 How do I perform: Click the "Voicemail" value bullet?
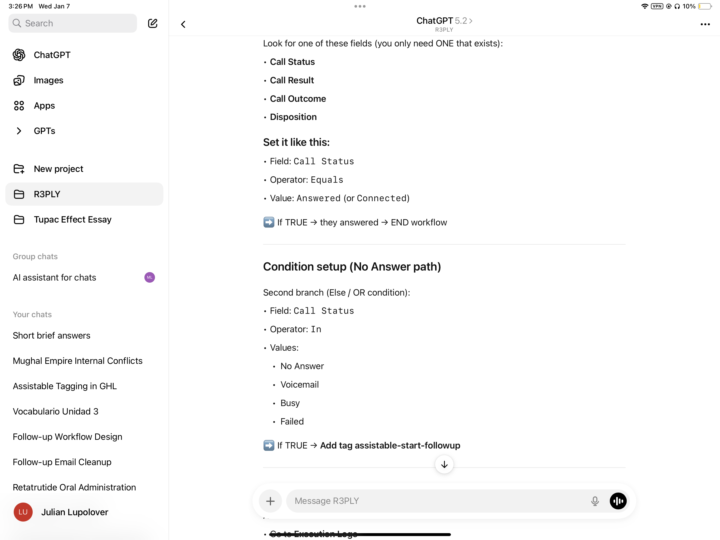pos(299,385)
